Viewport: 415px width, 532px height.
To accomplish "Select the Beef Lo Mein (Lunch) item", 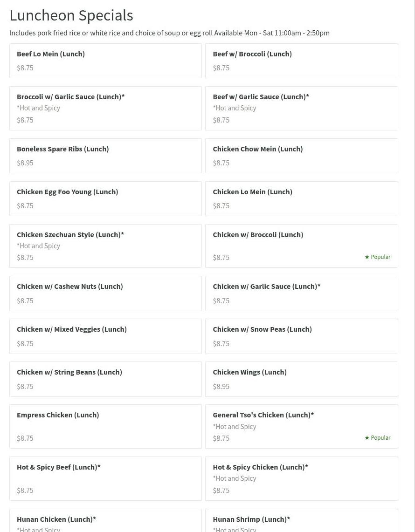I will tap(105, 61).
